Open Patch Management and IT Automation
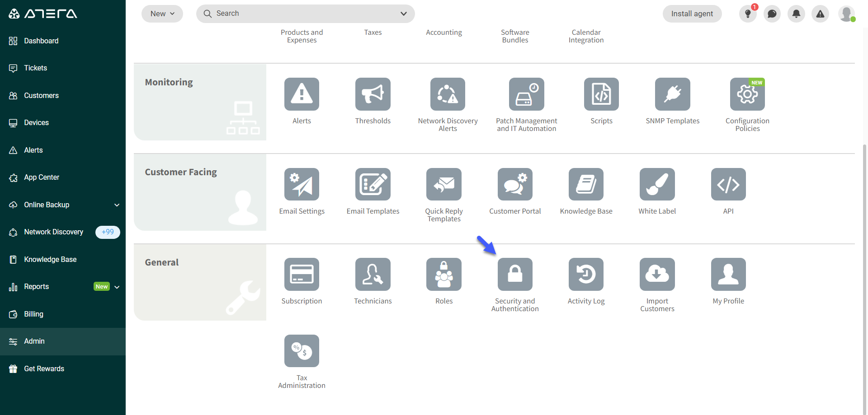Viewport: 868px width, 415px height. [x=526, y=94]
